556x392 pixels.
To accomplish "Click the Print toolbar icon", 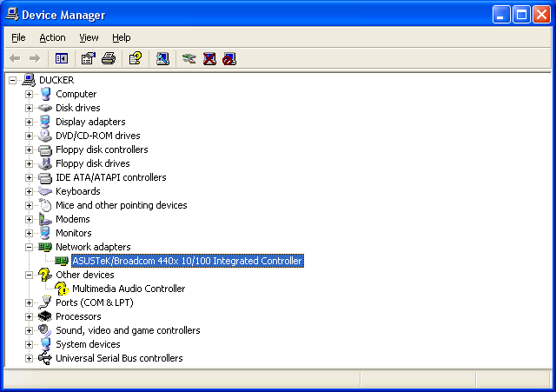I will (109, 59).
